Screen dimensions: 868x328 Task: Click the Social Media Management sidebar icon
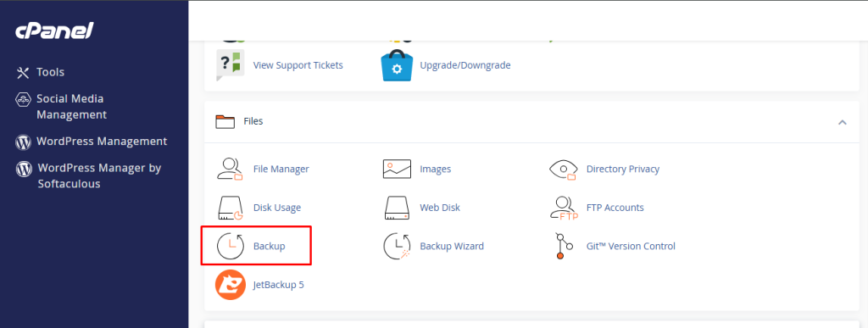click(23, 99)
